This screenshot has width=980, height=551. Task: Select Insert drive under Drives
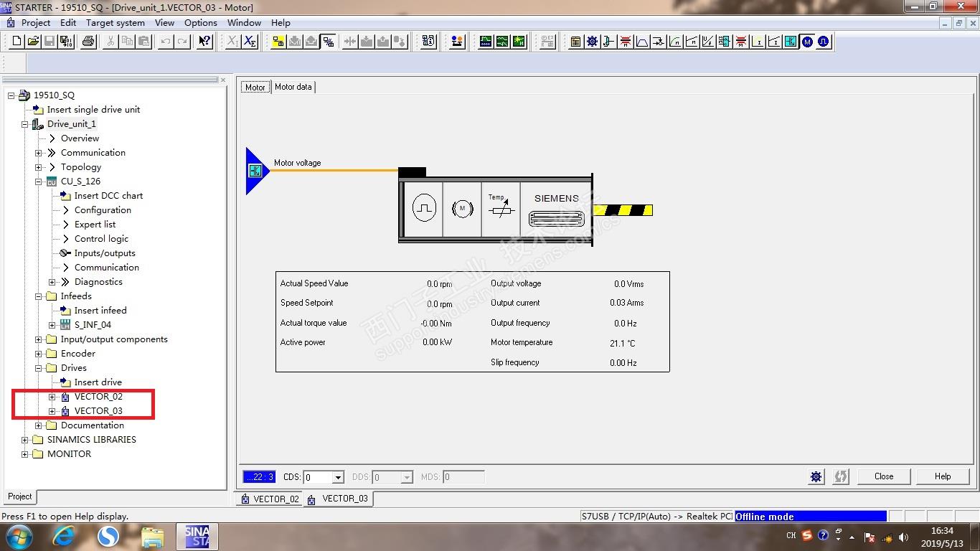98,382
